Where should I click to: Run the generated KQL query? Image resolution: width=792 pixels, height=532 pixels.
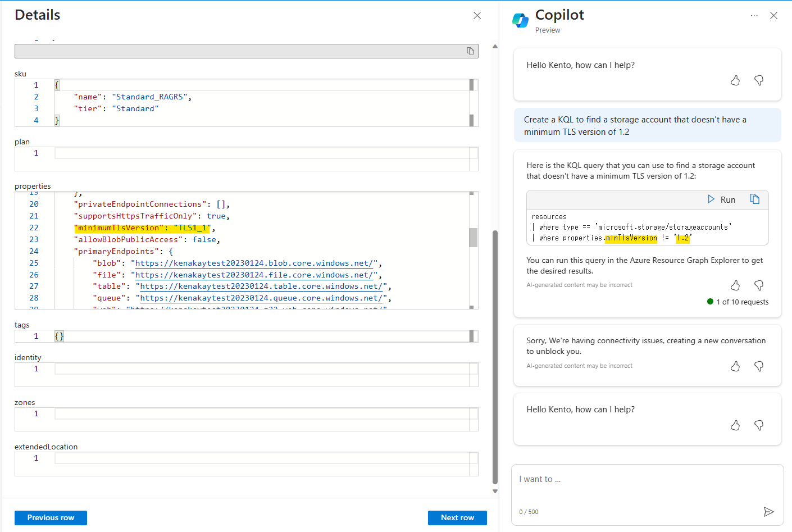click(722, 199)
